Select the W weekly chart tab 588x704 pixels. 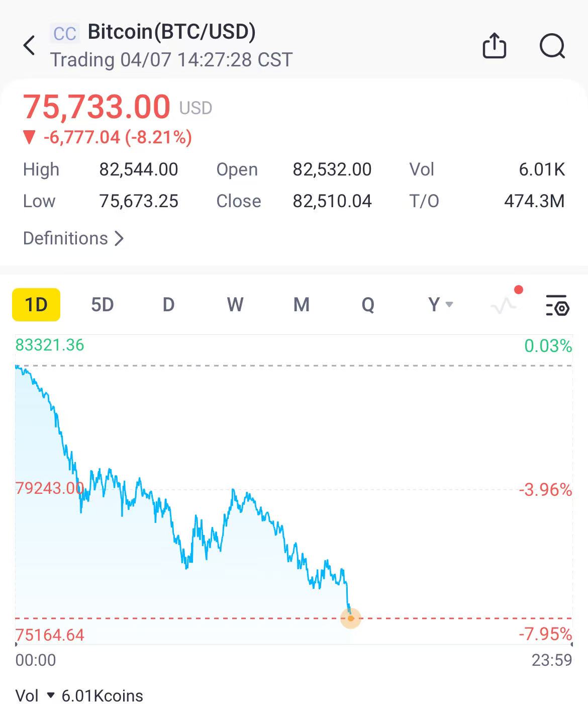pos(235,305)
